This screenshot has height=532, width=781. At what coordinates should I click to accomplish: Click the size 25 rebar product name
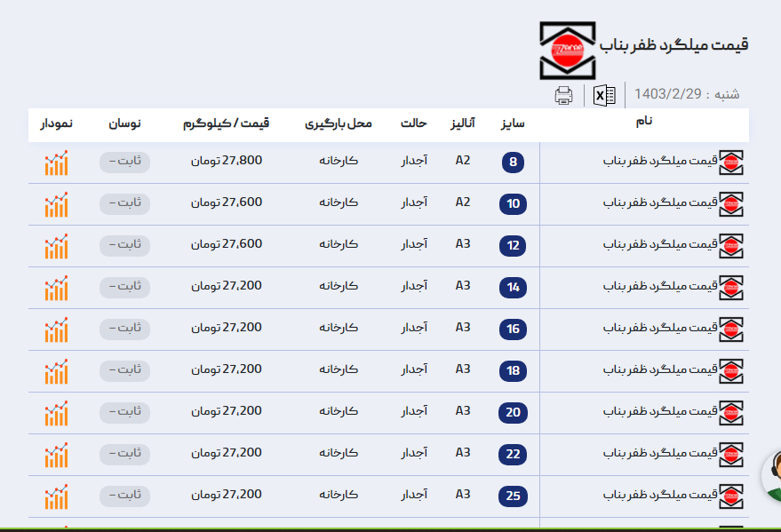click(x=659, y=496)
